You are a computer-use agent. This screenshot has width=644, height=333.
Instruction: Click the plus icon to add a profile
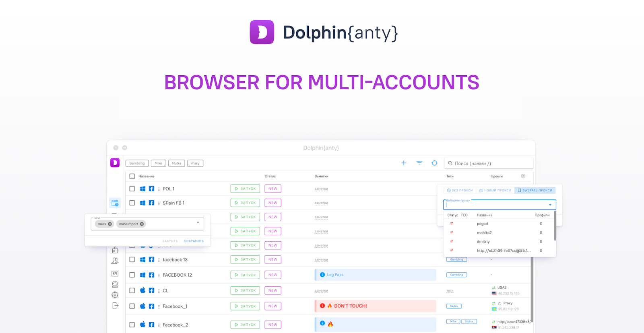(x=404, y=163)
